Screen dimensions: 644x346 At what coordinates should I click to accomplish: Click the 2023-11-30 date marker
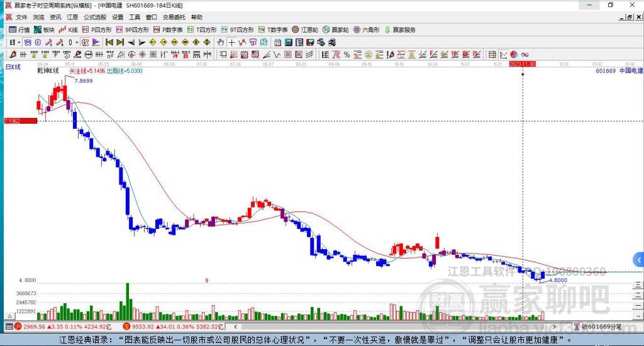tap(523, 65)
